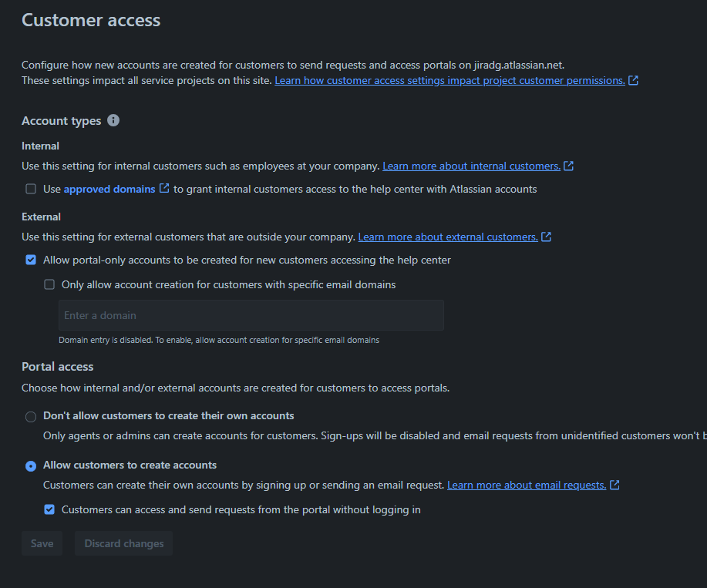Open Learn more about external customers link
The width and height of the screenshot is (707, 588).
(x=448, y=237)
